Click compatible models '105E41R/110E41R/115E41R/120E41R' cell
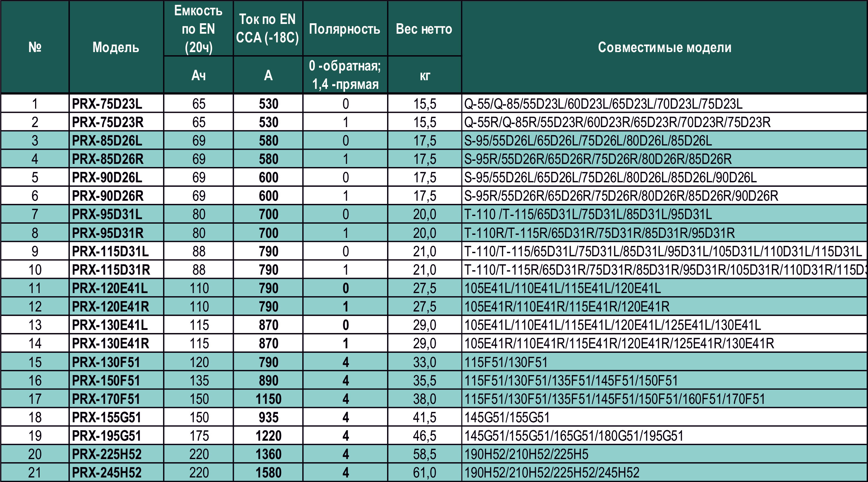The width and height of the screenshot is (868, 482). coord(664,306)
